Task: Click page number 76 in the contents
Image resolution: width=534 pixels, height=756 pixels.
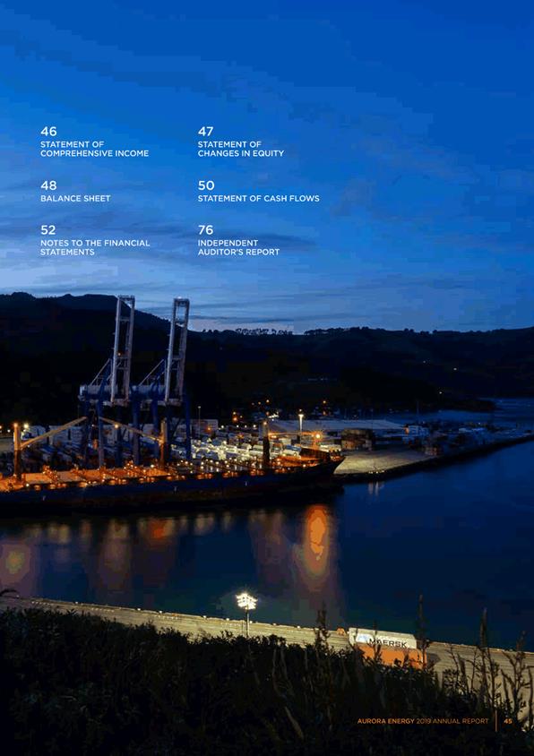Action: point(205,230)
